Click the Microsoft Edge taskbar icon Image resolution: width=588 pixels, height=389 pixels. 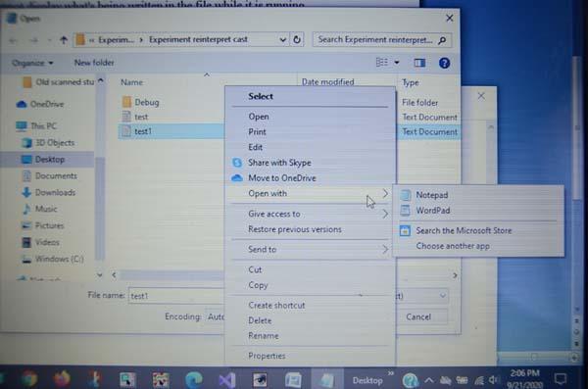(194, 380)
